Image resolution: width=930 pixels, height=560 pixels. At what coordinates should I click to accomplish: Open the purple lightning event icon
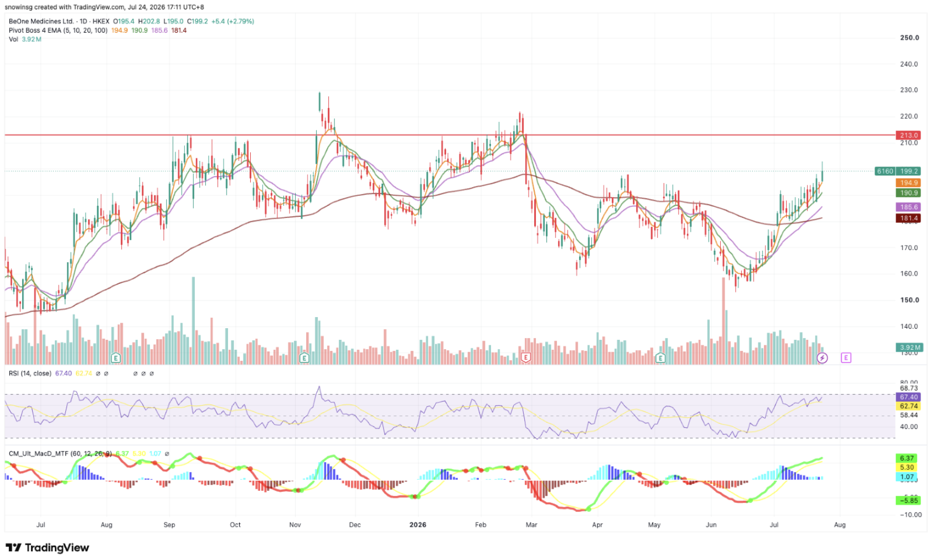tap(822, 358)
